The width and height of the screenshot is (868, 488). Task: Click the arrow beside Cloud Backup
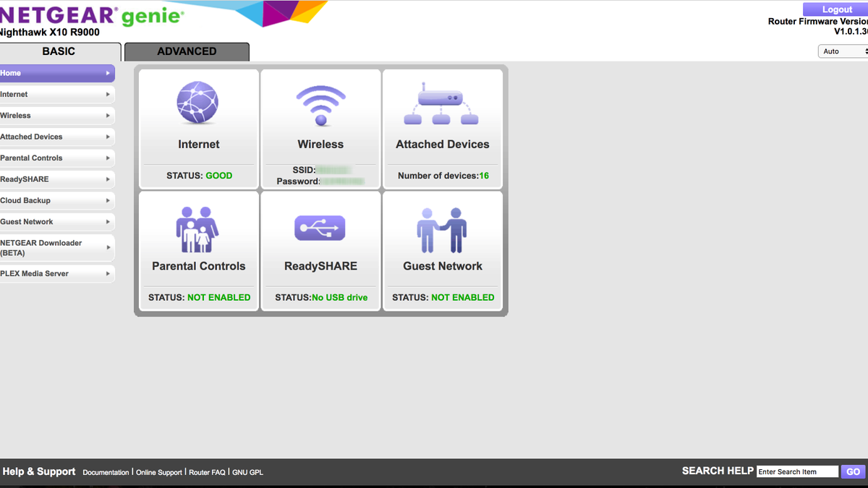108,200
